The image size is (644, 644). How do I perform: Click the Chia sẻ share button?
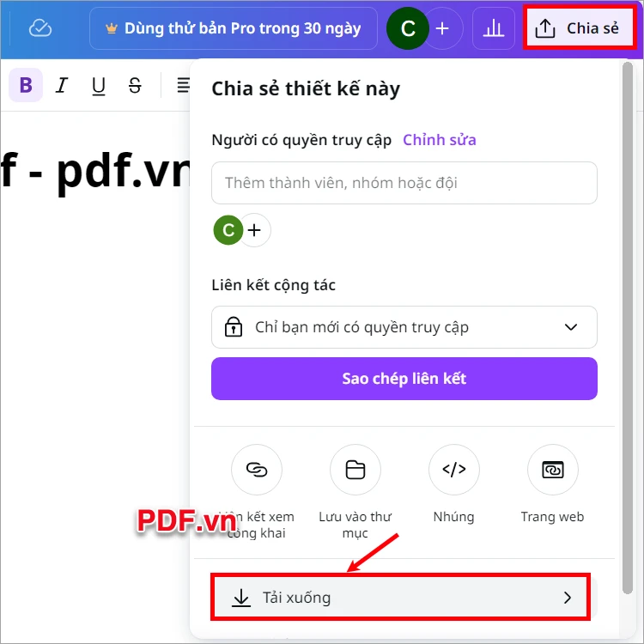(x=580, y=28)
